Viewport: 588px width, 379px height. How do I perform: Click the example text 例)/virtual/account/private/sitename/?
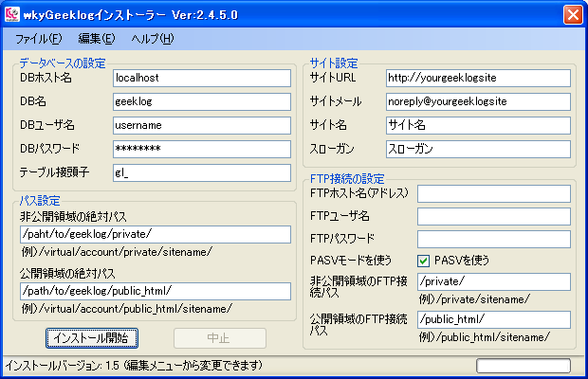117,252
